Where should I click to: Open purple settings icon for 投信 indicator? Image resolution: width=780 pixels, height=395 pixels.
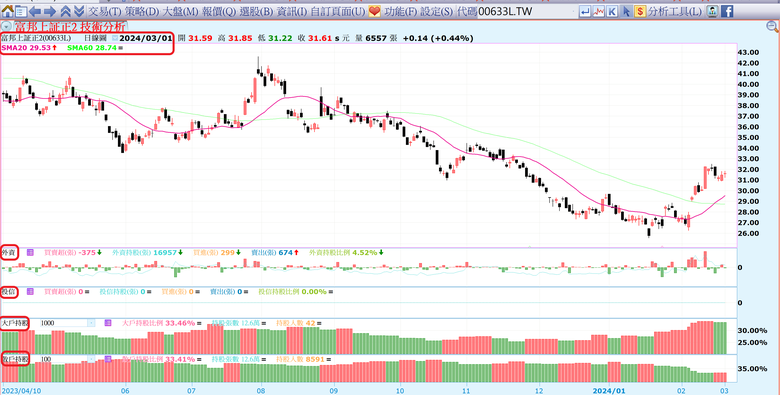coord(30,292)
